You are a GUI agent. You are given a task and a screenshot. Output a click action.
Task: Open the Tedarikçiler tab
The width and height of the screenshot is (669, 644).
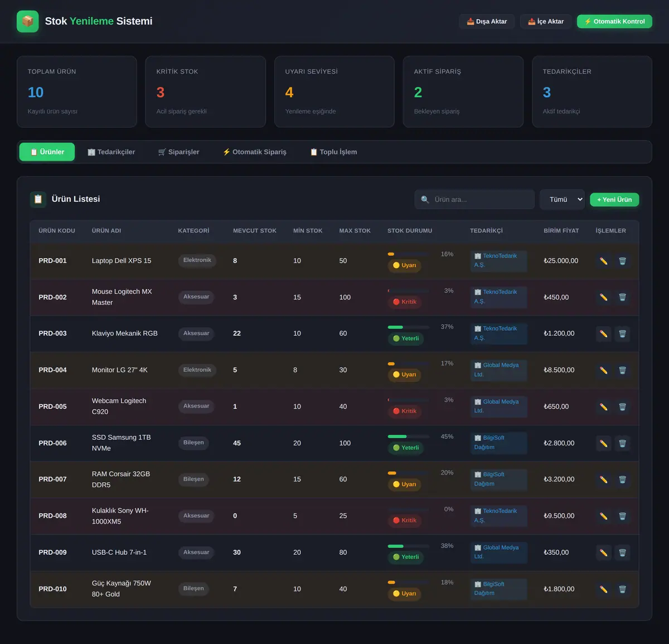pyautogui.click(x=111, y=152)
